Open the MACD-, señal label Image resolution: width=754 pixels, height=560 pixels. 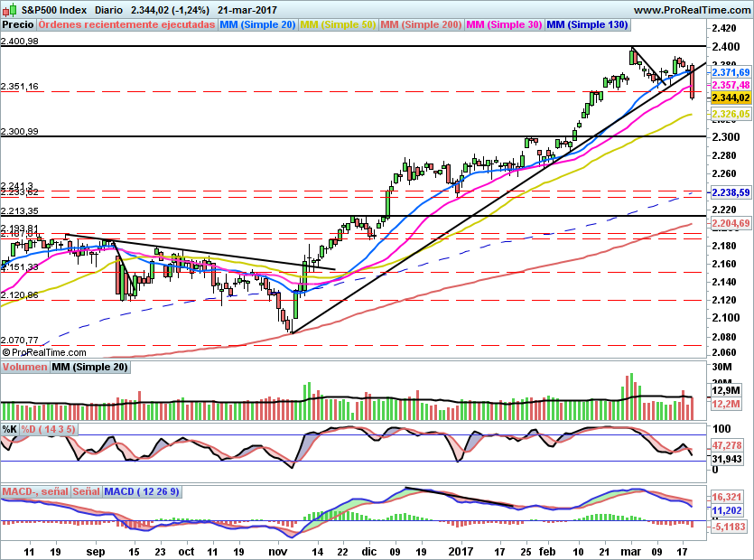coord(35,491)
